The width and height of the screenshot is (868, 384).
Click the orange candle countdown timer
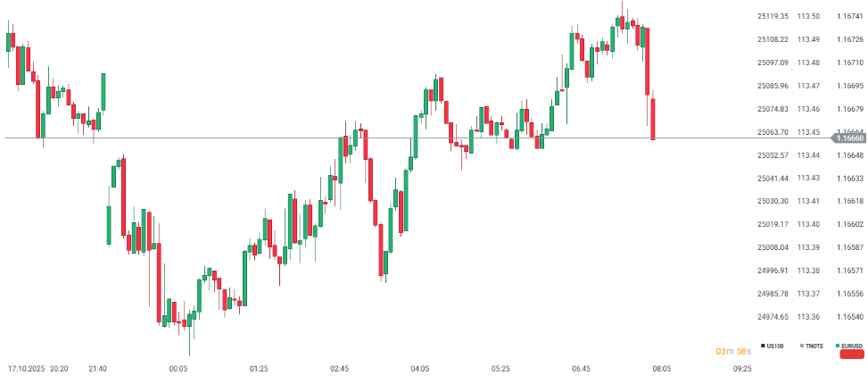point(732,352)
